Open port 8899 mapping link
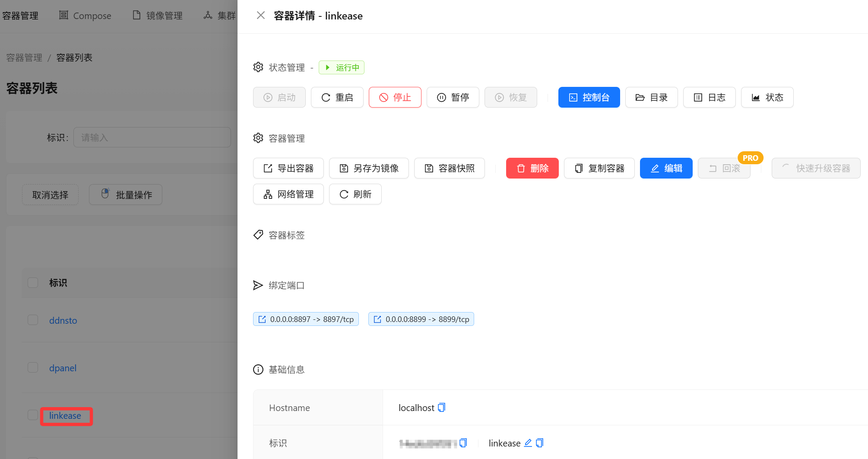Screen dimensions: 868x459 pos(421,319)
